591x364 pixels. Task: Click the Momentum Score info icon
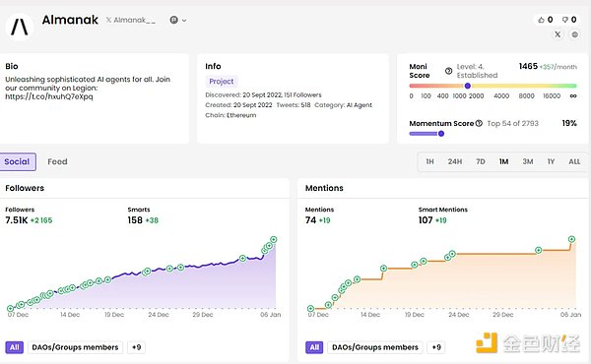point(479,123)
